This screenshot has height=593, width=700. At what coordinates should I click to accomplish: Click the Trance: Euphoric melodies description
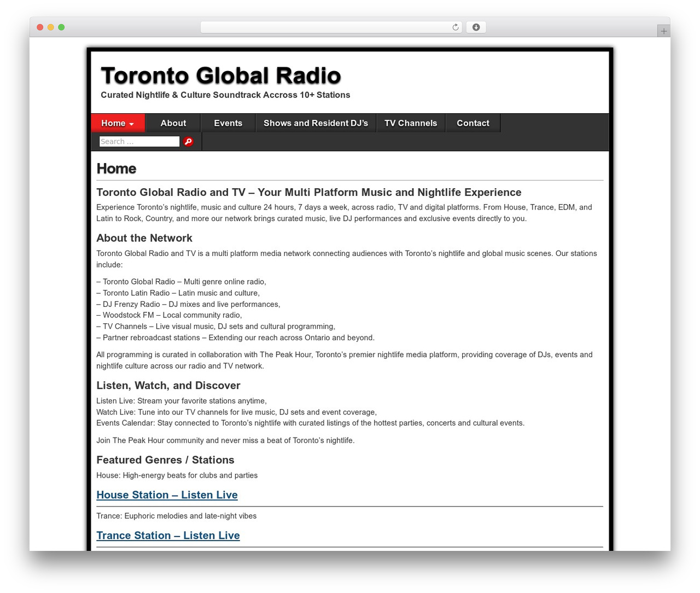point(177,516)
